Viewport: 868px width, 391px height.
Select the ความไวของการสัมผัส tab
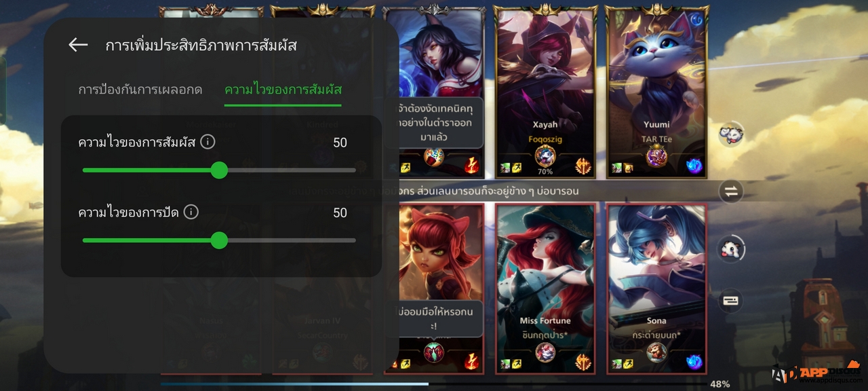point(283,90)
